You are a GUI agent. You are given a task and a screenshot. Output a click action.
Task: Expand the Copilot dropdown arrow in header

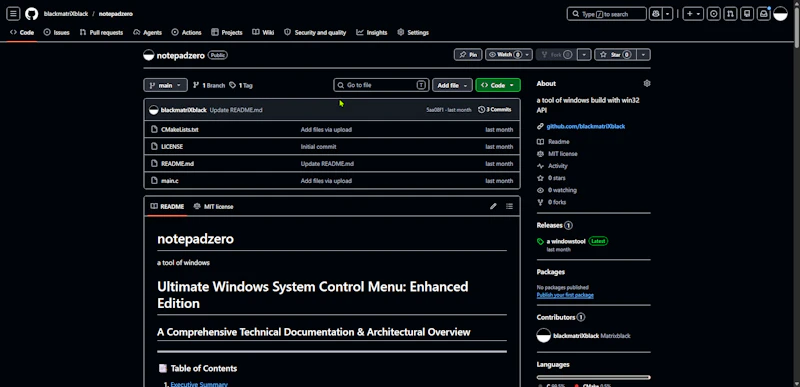click(668, 14)
